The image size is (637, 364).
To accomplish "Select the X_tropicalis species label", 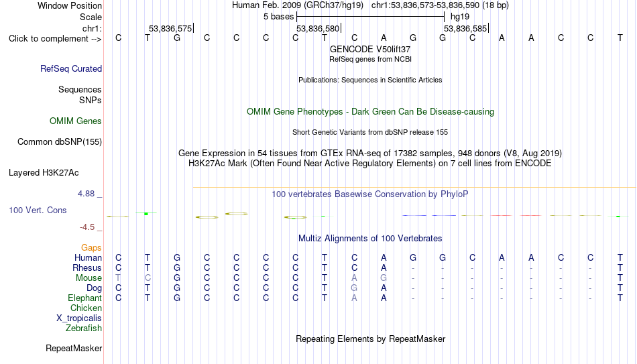I will 79,318.
